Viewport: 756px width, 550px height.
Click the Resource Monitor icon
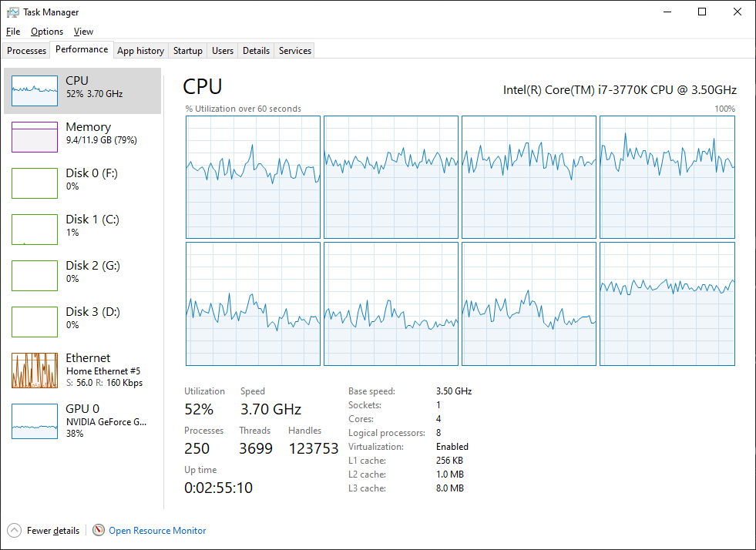[99, 530]
